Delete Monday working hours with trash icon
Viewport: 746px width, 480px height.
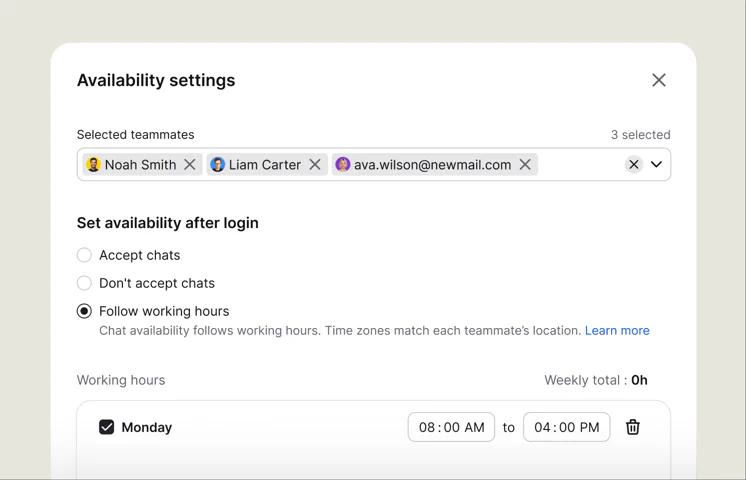coord(633,427)
